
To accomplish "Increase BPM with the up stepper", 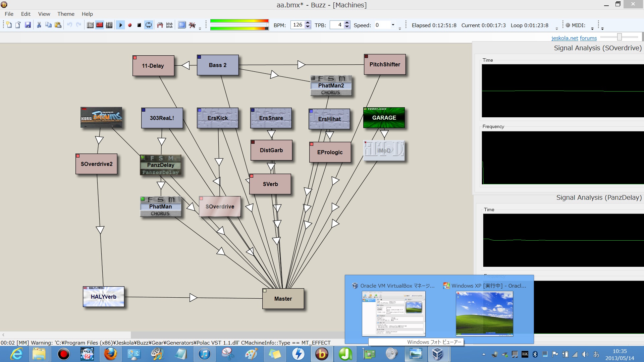I will (308, 23).
